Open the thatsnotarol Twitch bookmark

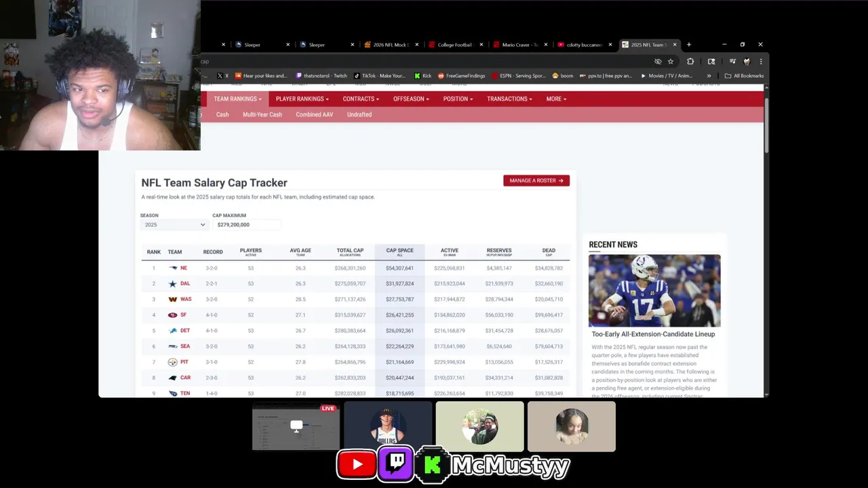pyautogui.click(x=321, y=76)
